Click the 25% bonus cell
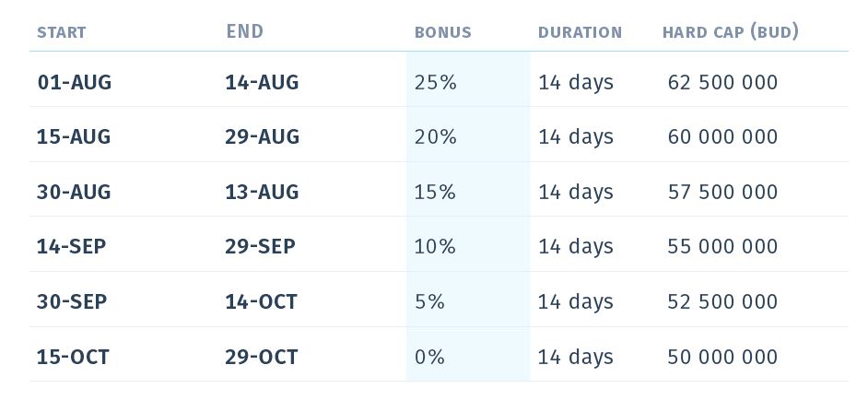This screenshot has height=412, width=868. click(435, 82)
